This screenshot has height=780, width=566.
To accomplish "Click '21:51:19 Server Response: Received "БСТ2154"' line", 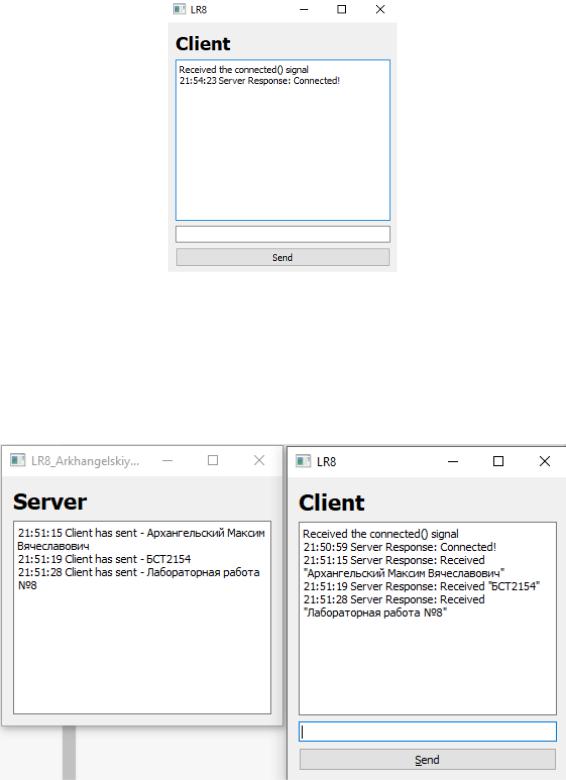I will coord(422,586).
